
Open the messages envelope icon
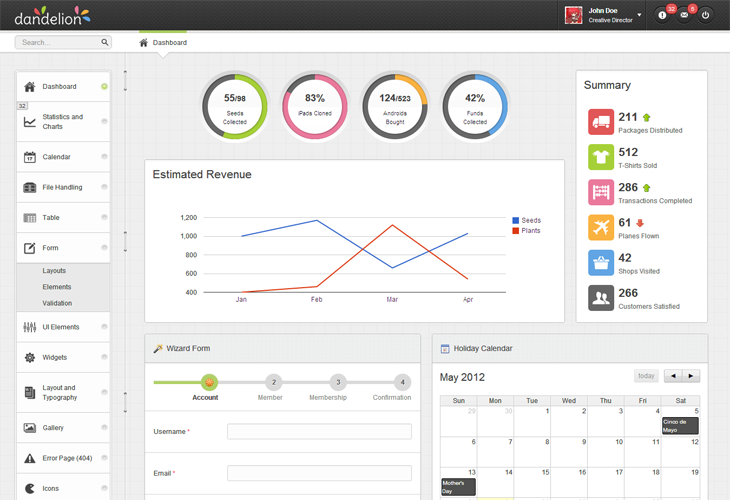tap(684, 16)
